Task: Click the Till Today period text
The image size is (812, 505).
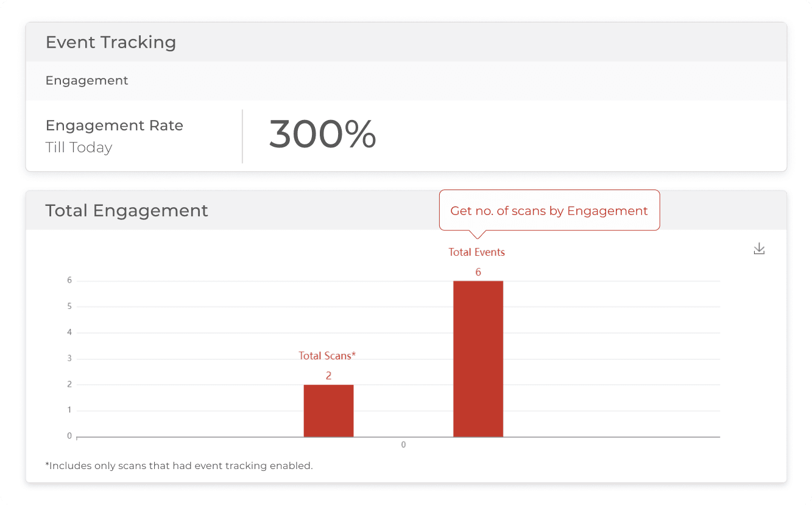Action: 79,147
